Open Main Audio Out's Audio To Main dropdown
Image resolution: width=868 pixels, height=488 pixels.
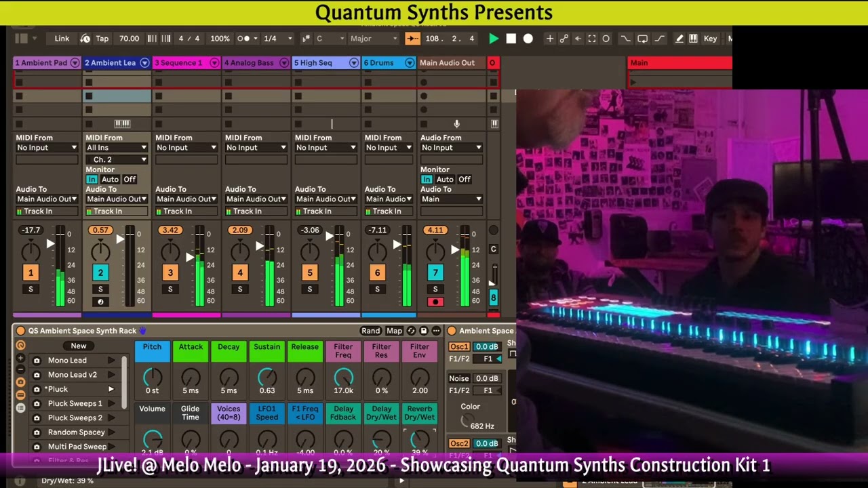[x=452, y=199]
